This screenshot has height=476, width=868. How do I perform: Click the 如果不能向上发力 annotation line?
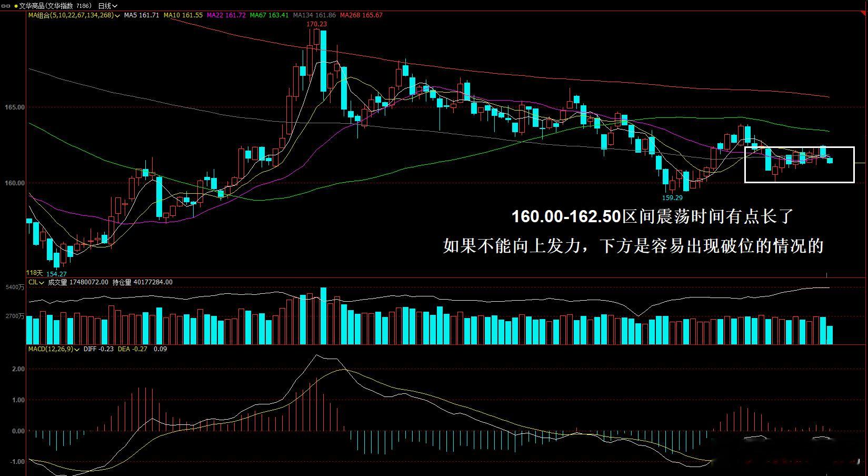[633, 246]
